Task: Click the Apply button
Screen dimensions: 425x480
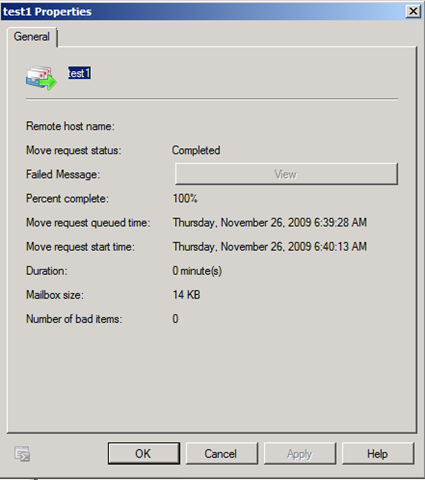Action: tap(300, 453)
